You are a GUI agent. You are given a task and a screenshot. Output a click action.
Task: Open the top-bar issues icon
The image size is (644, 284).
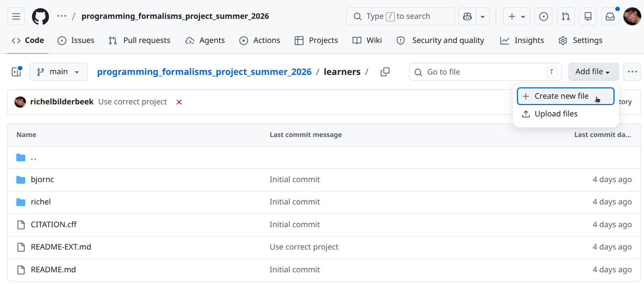click(x=543, y=16)
